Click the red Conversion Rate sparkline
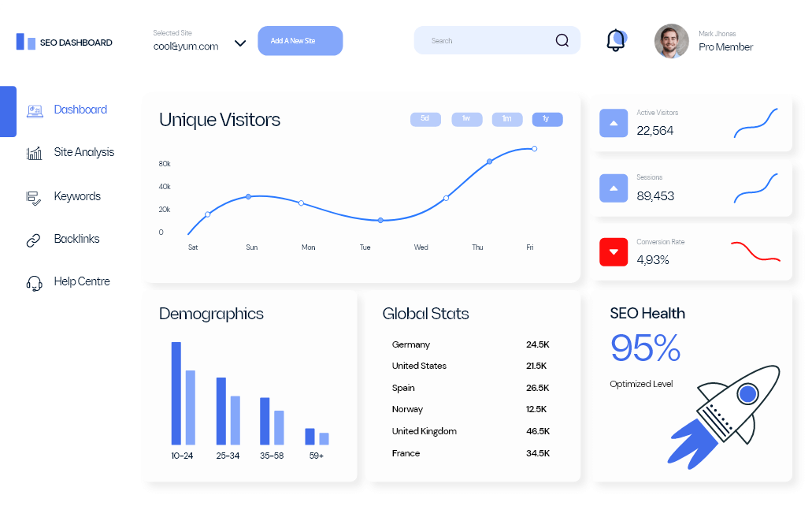This screenshot has width=812, height=521. pyautogui.click(x=755, y=251)
